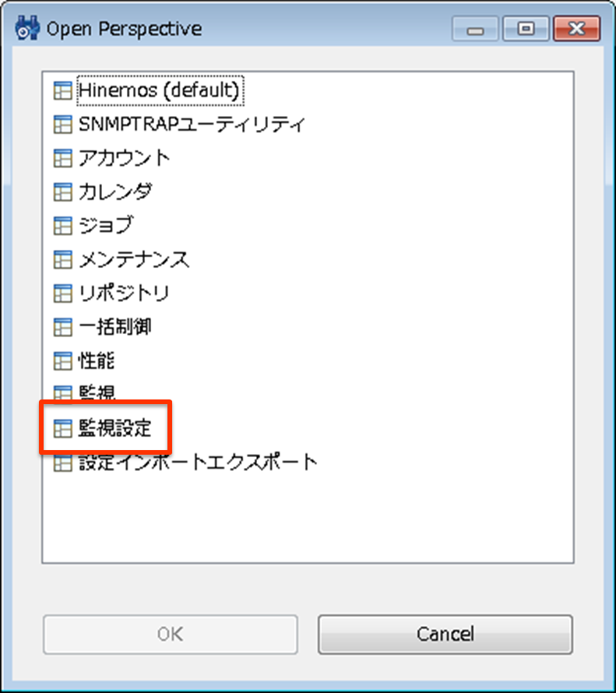Image resolution: width=616 pixels, height=693 pixels.
Task: Close the Open Perspective dialog
Action: click(x=576, y=29)
